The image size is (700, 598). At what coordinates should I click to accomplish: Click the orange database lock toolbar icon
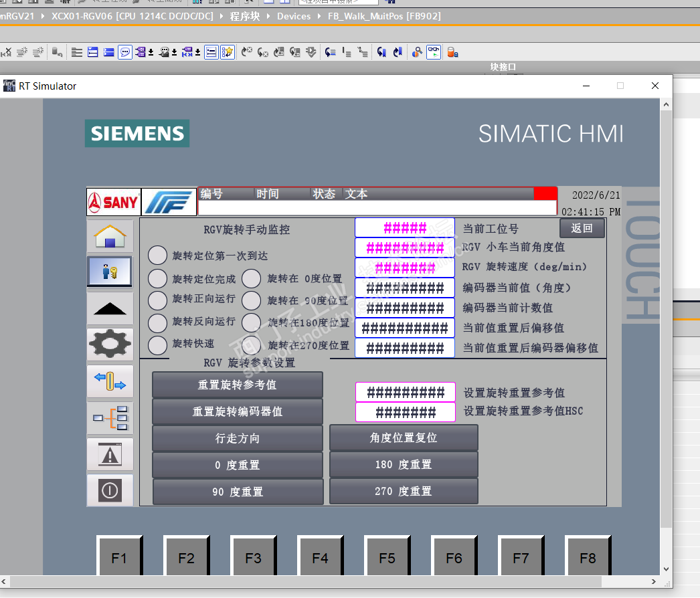click(x=452, y=53)
